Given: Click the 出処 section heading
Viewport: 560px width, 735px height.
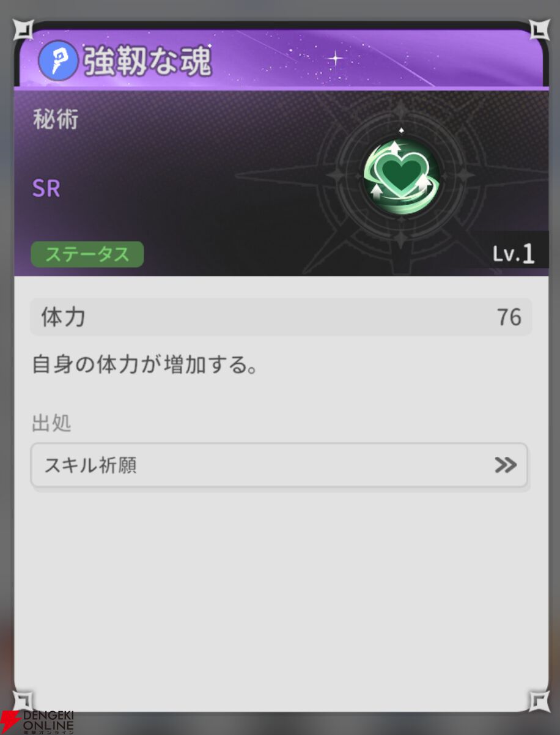Looking at the screenshot, I should click(51, 423).
